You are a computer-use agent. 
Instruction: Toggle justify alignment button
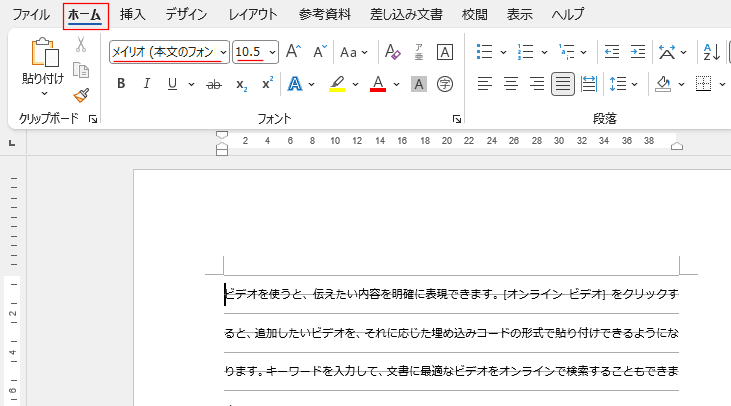click(x=563, y=84)
